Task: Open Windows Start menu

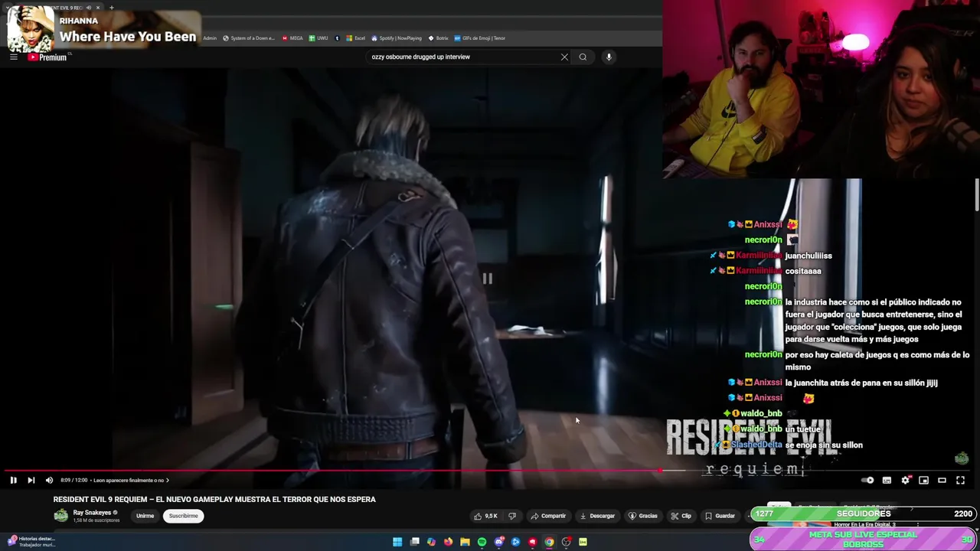Action: (397, 542)
